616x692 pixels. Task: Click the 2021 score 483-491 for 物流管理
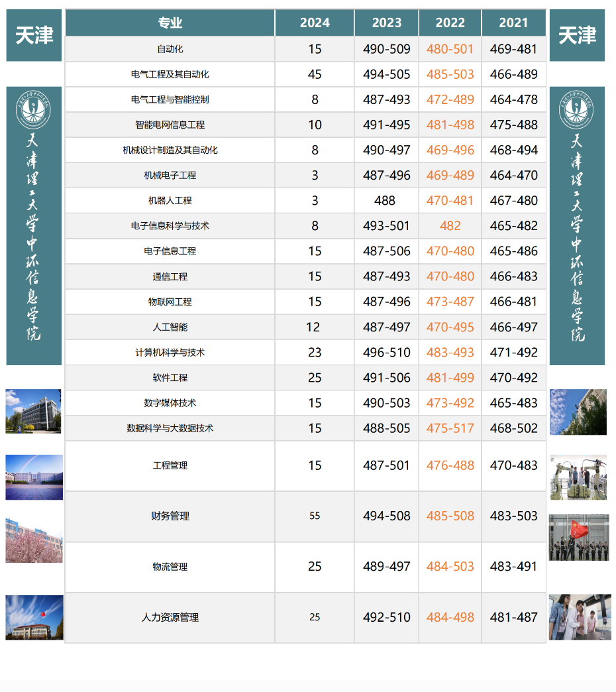click(514, 567)
